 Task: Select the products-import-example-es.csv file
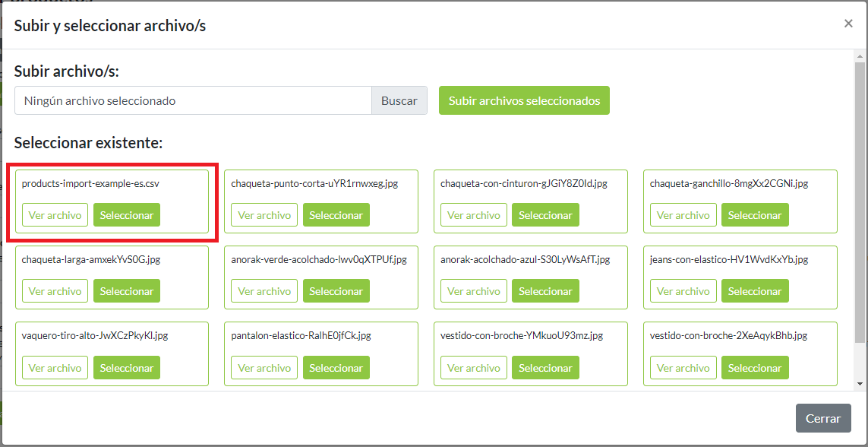127,214
